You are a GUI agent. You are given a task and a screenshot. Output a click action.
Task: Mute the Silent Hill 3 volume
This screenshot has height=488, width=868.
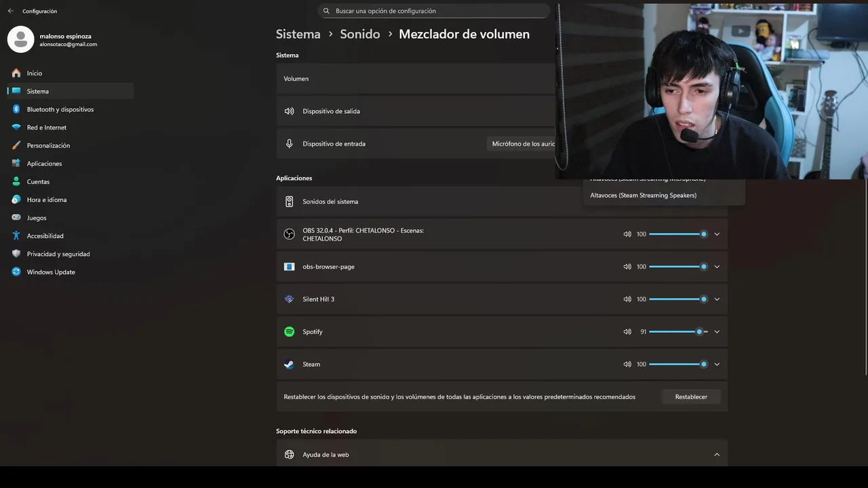click(x=627, y=299)
